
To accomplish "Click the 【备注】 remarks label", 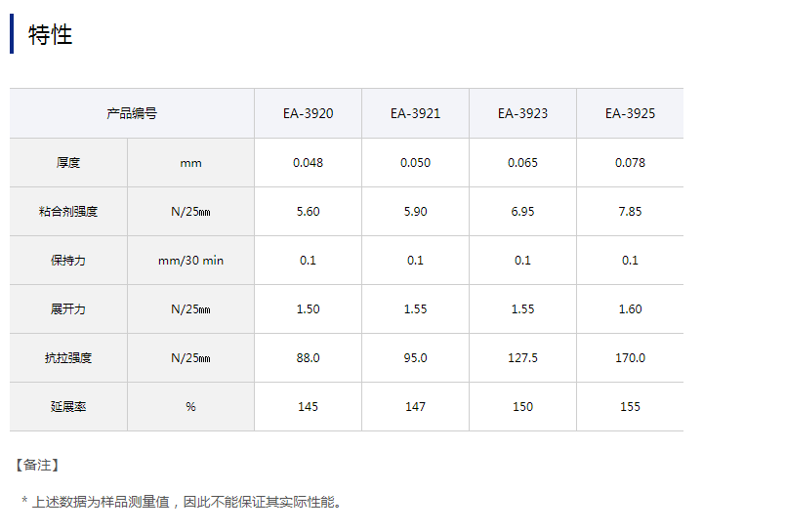I will click(38, 465).
